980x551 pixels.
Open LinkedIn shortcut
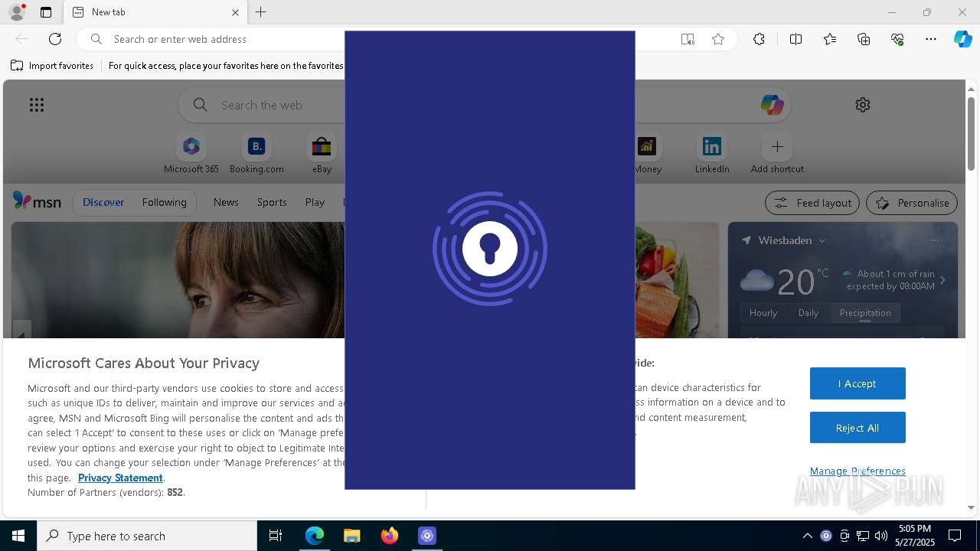coord(712,154)
